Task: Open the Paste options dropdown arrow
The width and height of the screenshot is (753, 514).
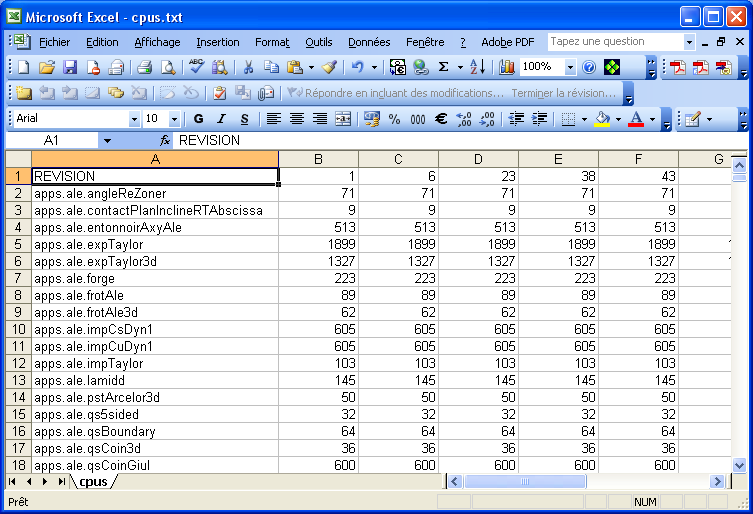Action: pos(311,67)
